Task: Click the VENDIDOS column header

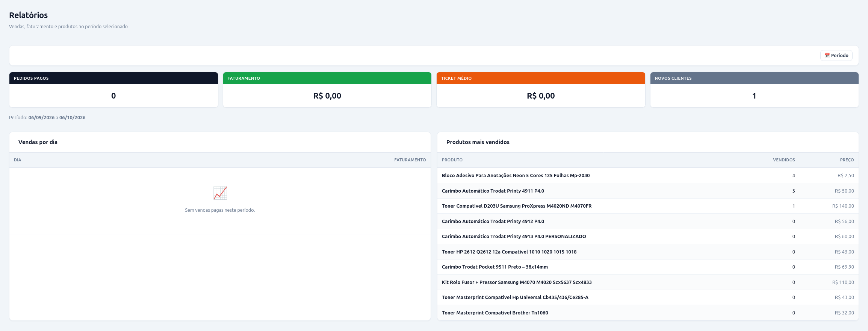Action: pyautogui.click(x=784, y=160)
